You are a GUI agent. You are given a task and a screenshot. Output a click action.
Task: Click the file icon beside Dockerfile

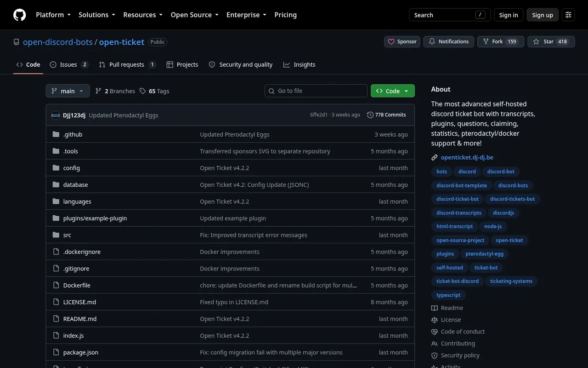(x=56, y=285)
